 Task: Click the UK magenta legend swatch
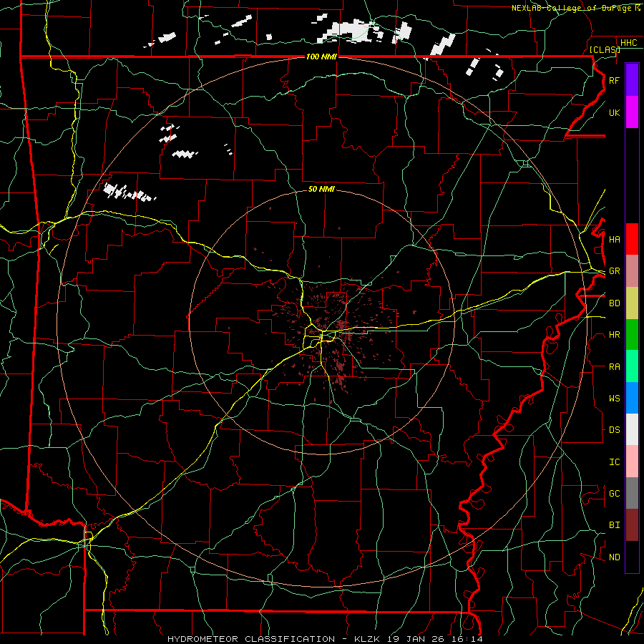pos(632,112)
